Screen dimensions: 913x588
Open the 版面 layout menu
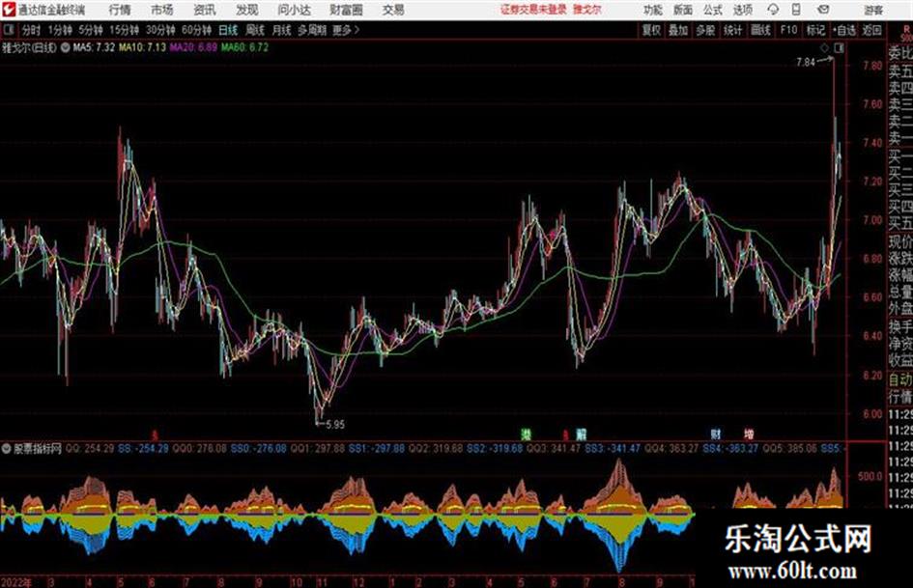tap(683, 10)
